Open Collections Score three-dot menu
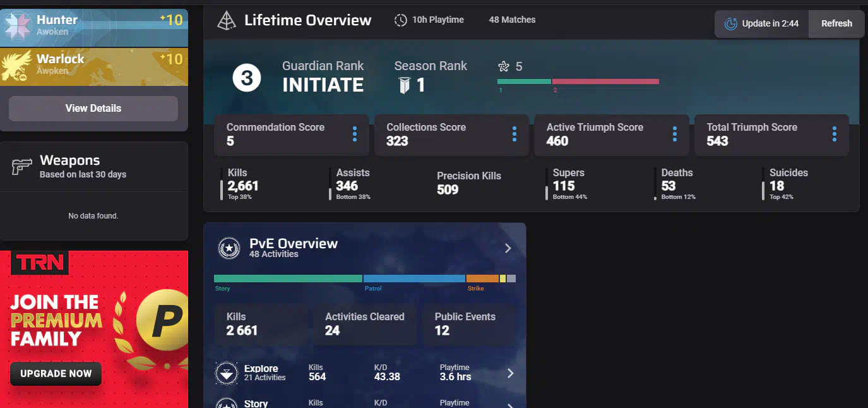 (x=514, y=134)
